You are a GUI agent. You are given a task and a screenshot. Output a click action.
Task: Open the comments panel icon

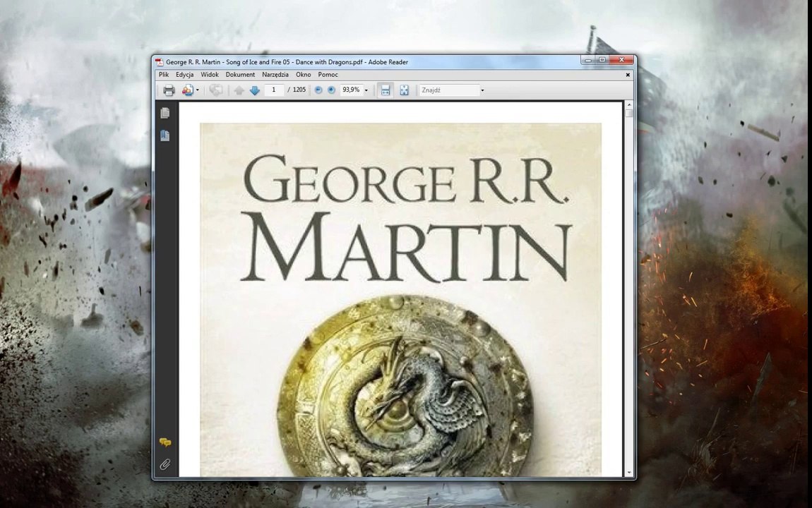(165, 442)
